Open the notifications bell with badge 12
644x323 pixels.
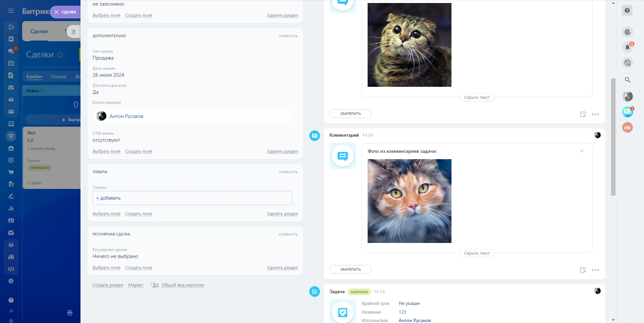click(628, 47)
